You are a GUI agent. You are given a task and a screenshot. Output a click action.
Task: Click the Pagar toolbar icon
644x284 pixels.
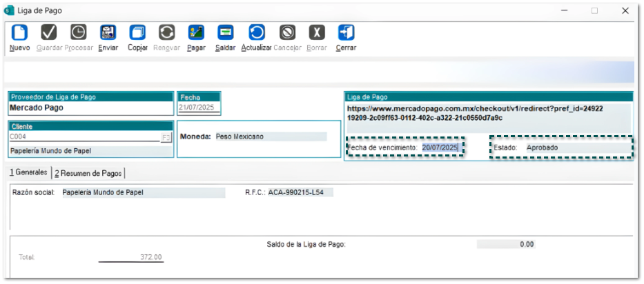196,32
